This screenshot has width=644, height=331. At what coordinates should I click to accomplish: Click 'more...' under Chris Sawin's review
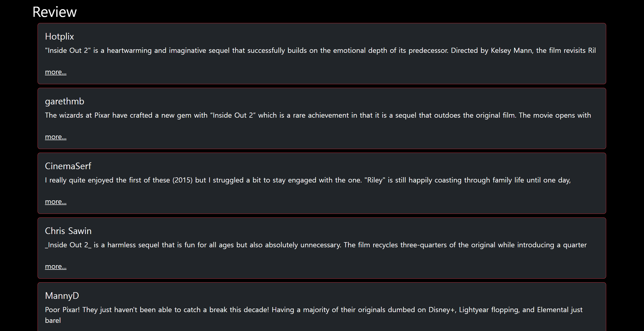tap(56, 266)
